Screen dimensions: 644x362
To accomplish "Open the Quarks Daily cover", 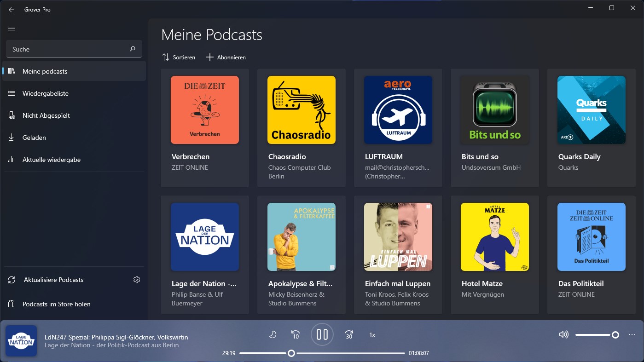I will [x=592, y=110].
